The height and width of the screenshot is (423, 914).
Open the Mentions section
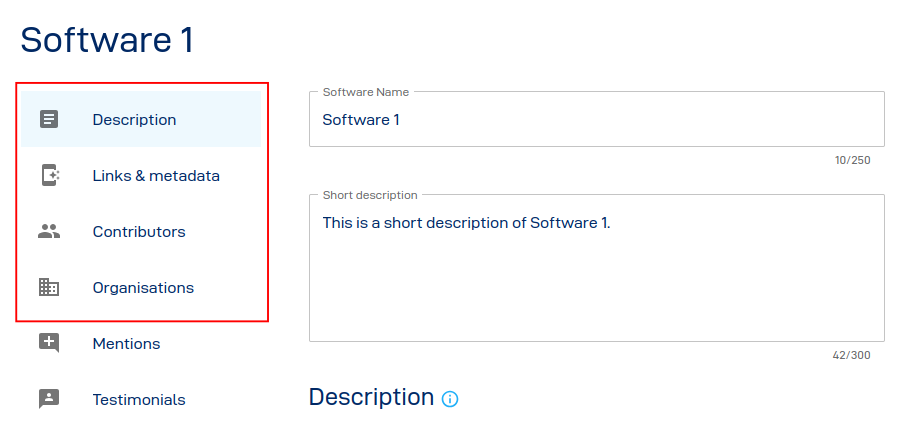(126, 344)
